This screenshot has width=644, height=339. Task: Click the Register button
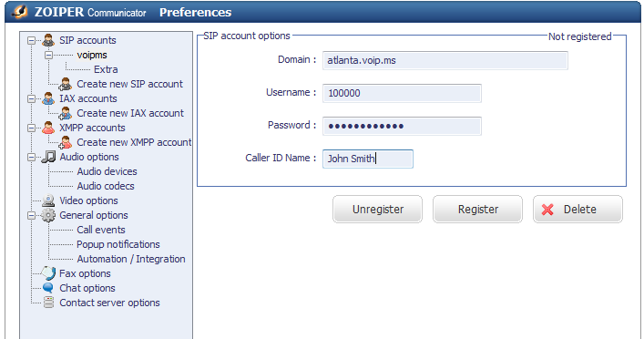[477, 210]
